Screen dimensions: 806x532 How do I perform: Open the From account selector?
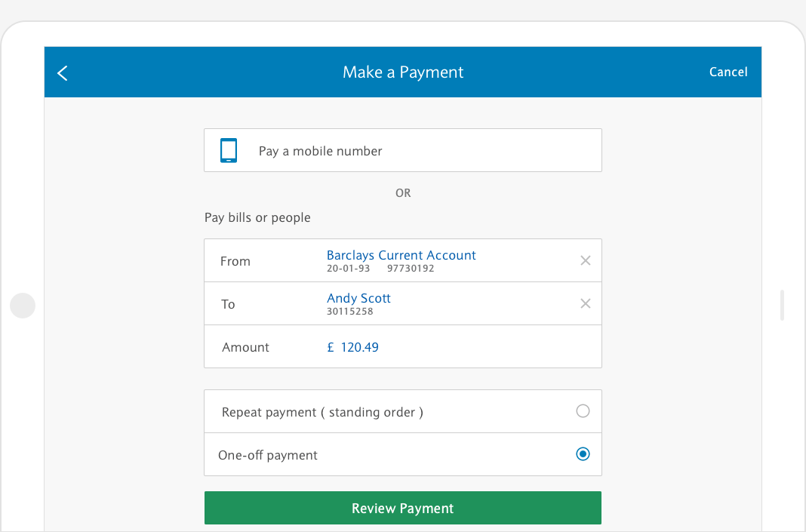pos(403,260)
